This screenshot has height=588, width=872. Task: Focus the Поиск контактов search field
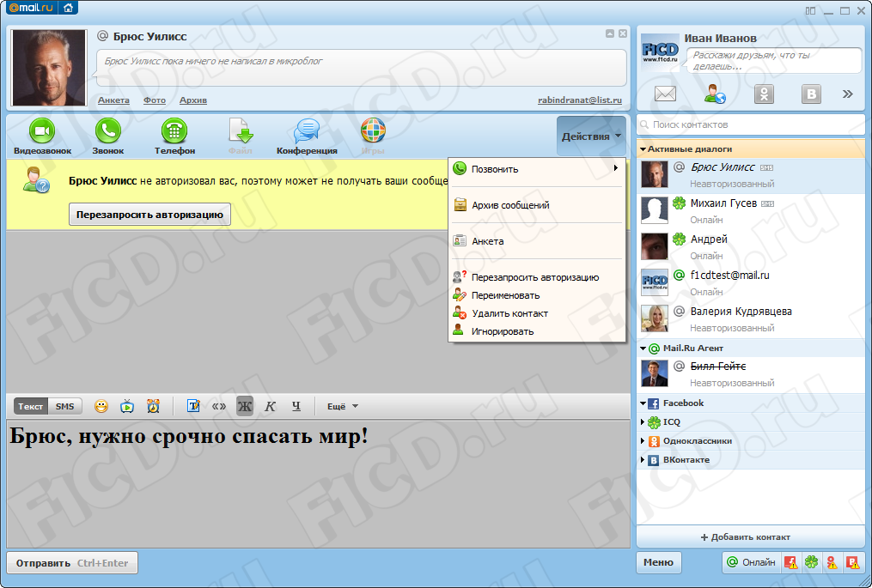(x=751, y=124)
